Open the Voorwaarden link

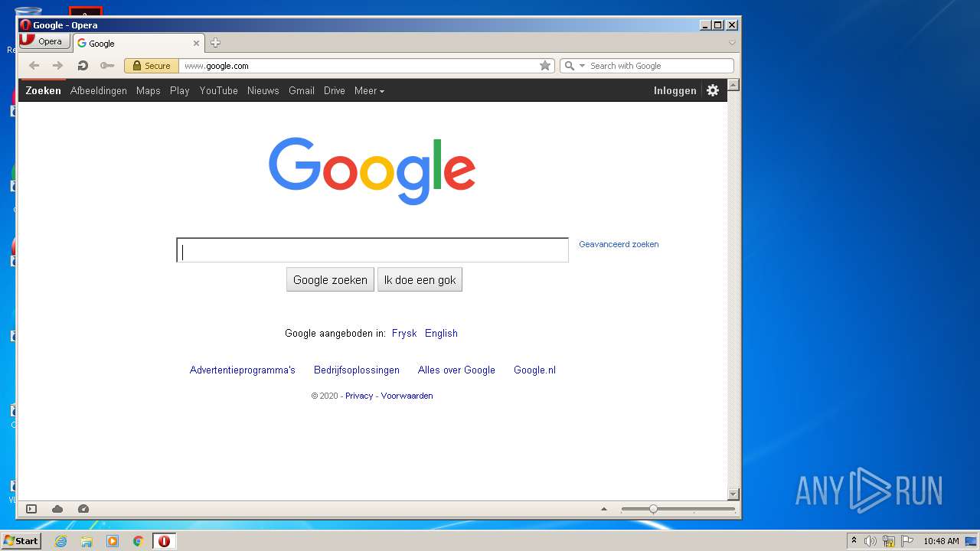pyautogui.click(x=407, y=396)
